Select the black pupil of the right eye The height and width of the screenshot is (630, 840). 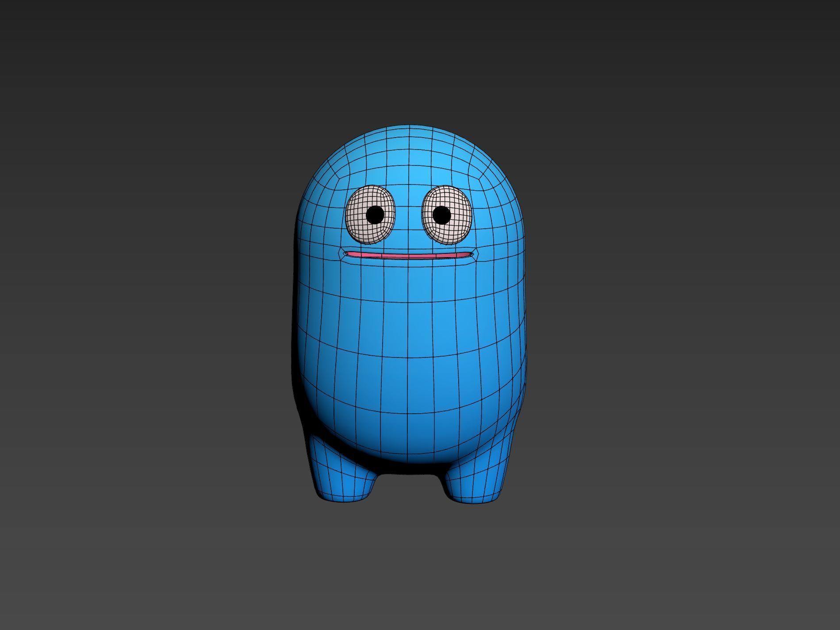coord(441,215)
